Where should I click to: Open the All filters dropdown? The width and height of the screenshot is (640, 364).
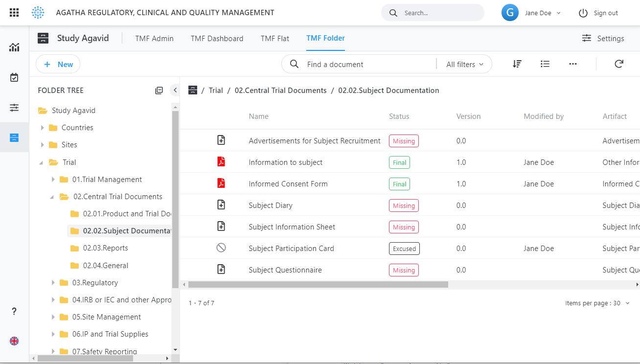(464, 64)
